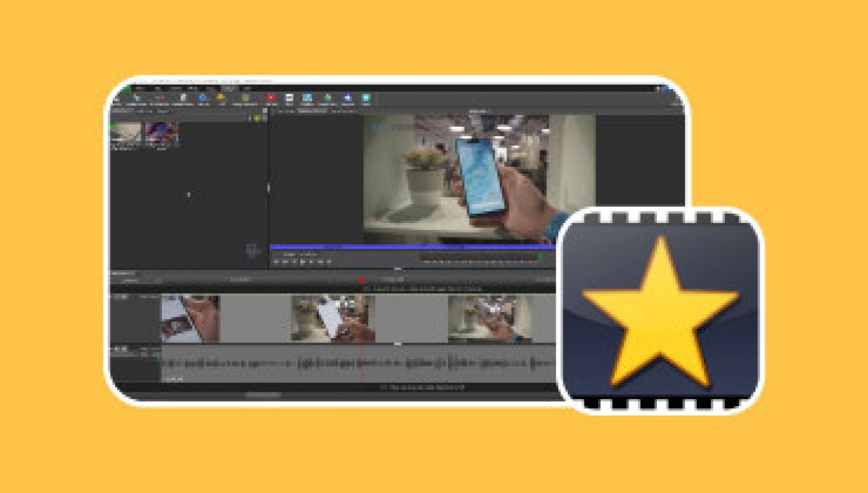Switch to the sequence preview tab above the video
Screen dimensions: 868x493
click(310, 111)
